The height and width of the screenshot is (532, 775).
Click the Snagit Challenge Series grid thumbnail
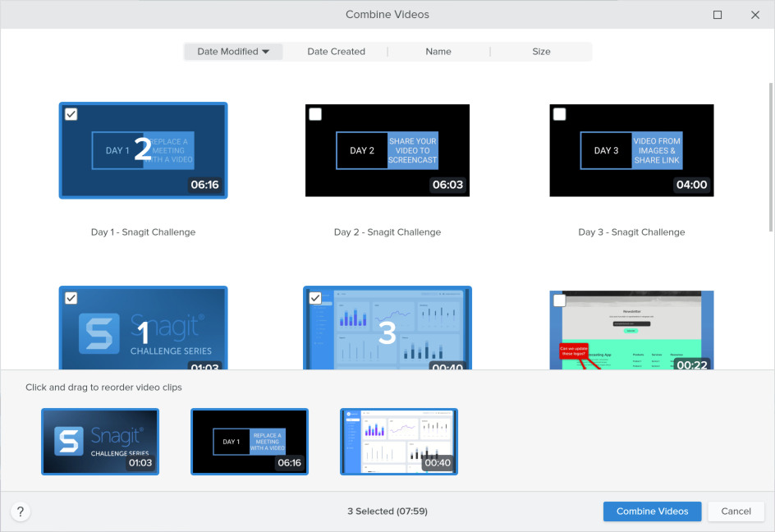pos(144,328)
